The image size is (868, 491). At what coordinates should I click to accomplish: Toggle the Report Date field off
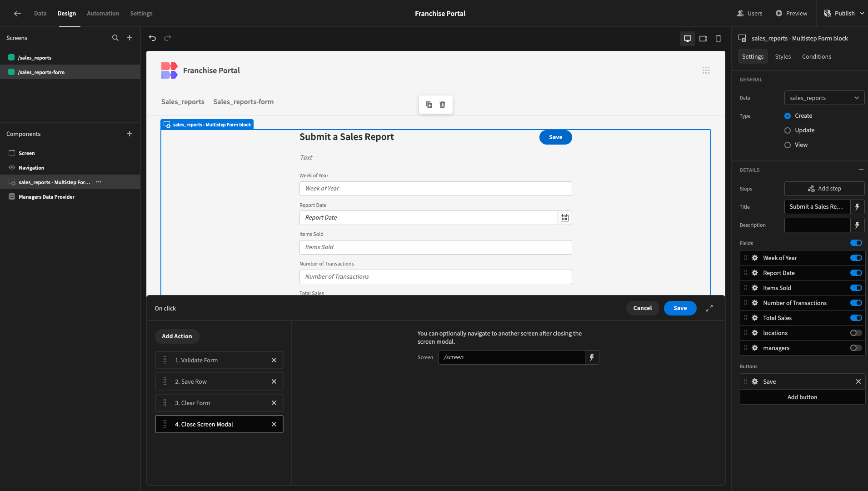856,273
